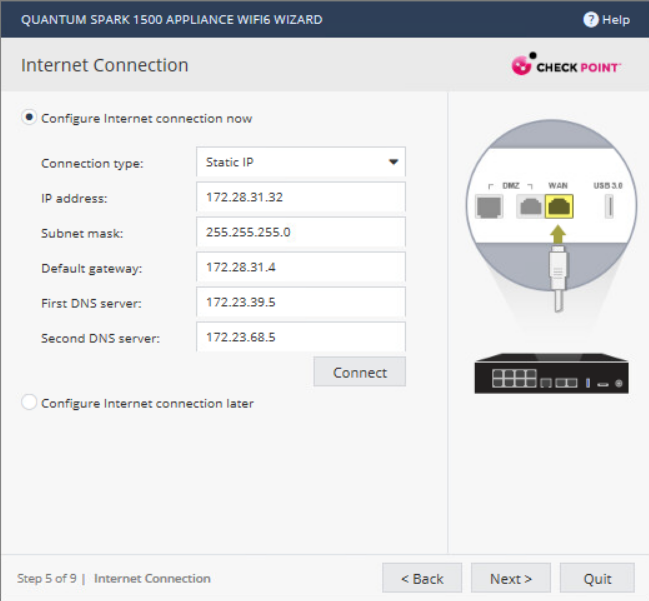The height and width of the screenshot is (601, 649).
Task: Click the appliance device illustration
Action: [x=551, y=373]
